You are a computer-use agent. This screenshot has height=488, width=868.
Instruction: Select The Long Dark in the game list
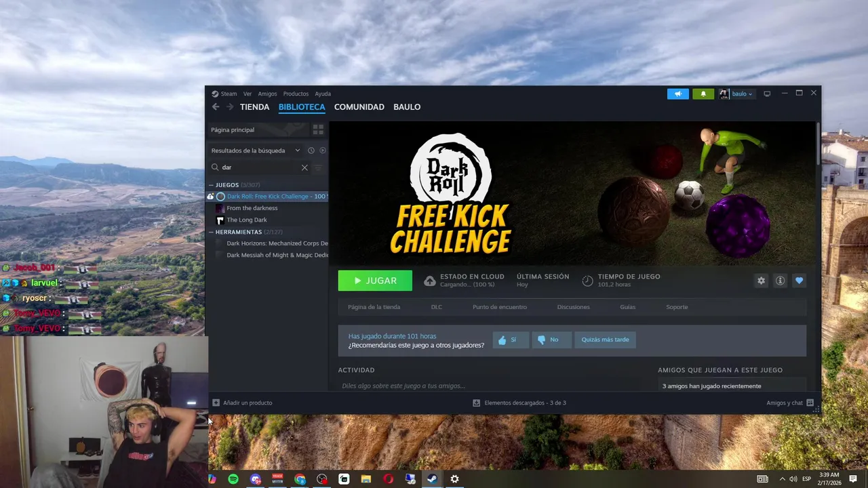coord(267,220)
